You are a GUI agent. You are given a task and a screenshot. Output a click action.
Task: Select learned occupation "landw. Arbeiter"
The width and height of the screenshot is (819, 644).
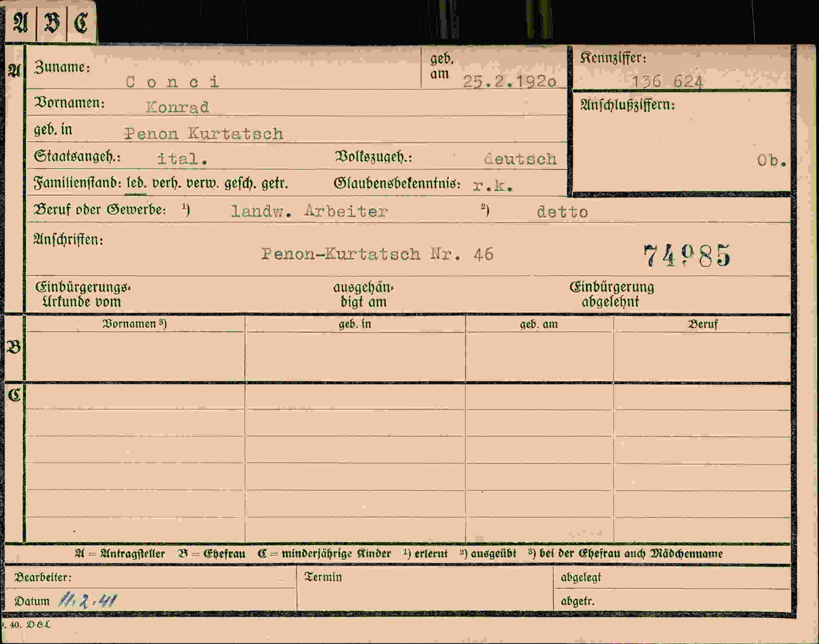click(x=309, y=211)
